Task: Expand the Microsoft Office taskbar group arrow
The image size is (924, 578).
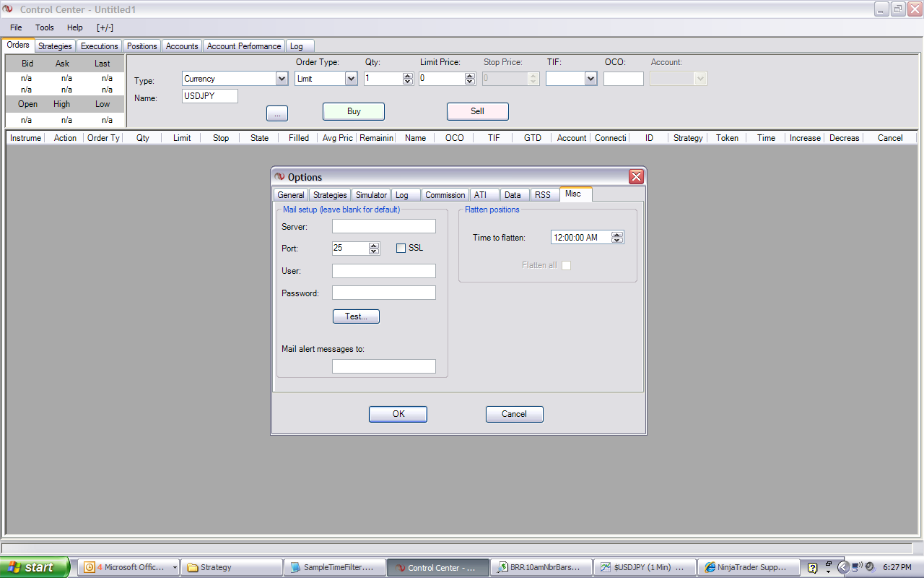Action: point(175,567)
